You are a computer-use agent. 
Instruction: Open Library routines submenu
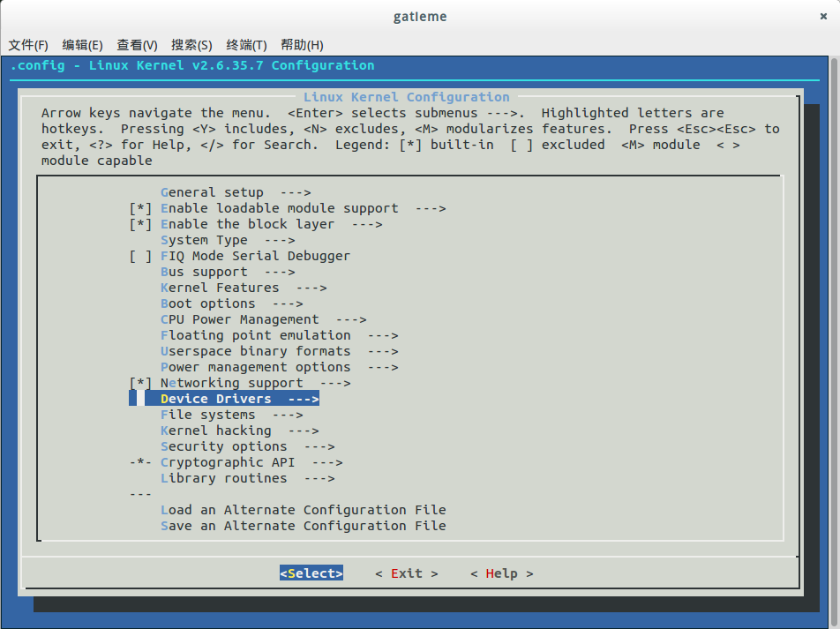(x=247, y=478)
